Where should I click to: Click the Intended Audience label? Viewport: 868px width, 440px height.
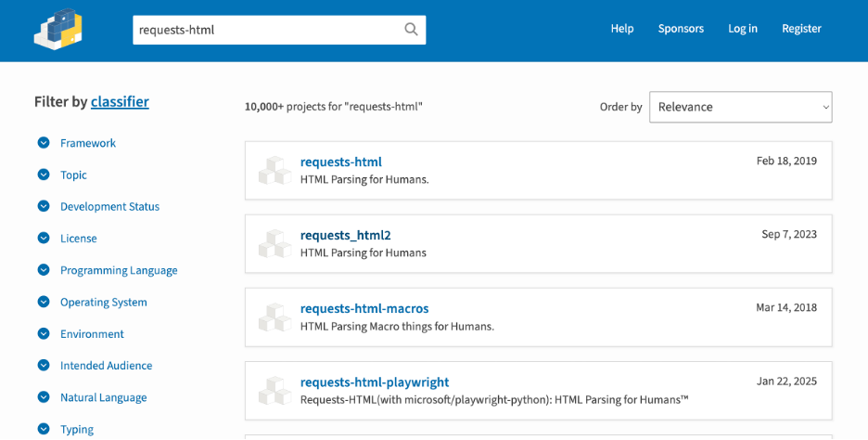(107, 366)
